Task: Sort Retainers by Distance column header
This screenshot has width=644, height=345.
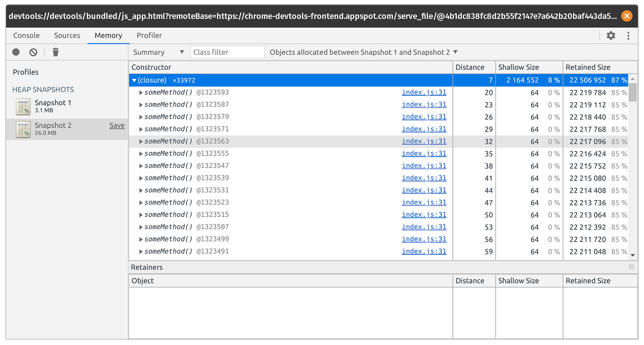Action: pos(474,281)
